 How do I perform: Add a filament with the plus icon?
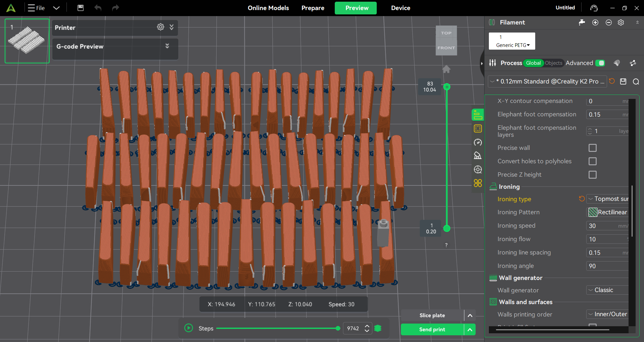(x=595, y=22)
